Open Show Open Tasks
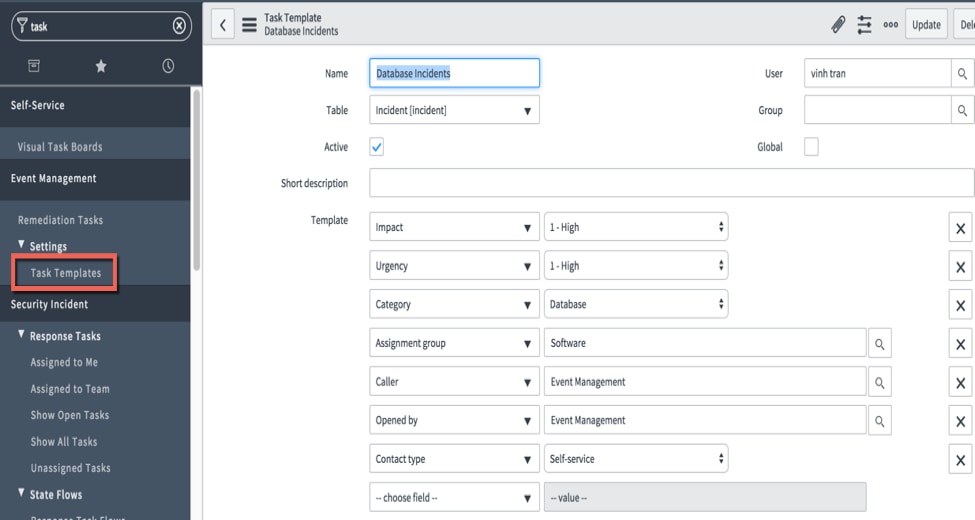Viewport: 975px width, 520px height. coord(70,415)
